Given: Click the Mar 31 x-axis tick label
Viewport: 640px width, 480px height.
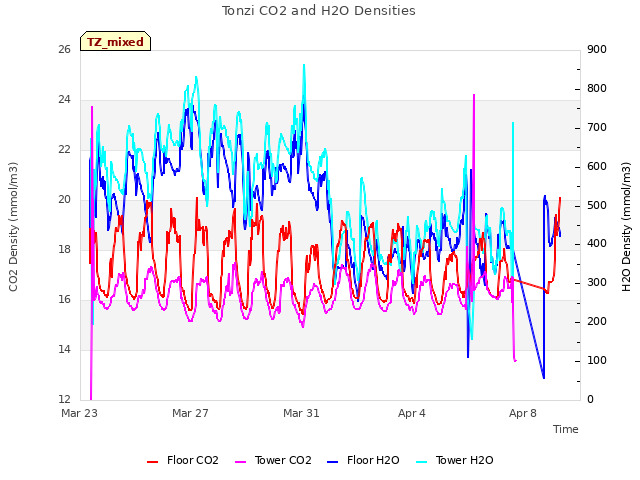Looking at the screenshot, I should point(301,413).
